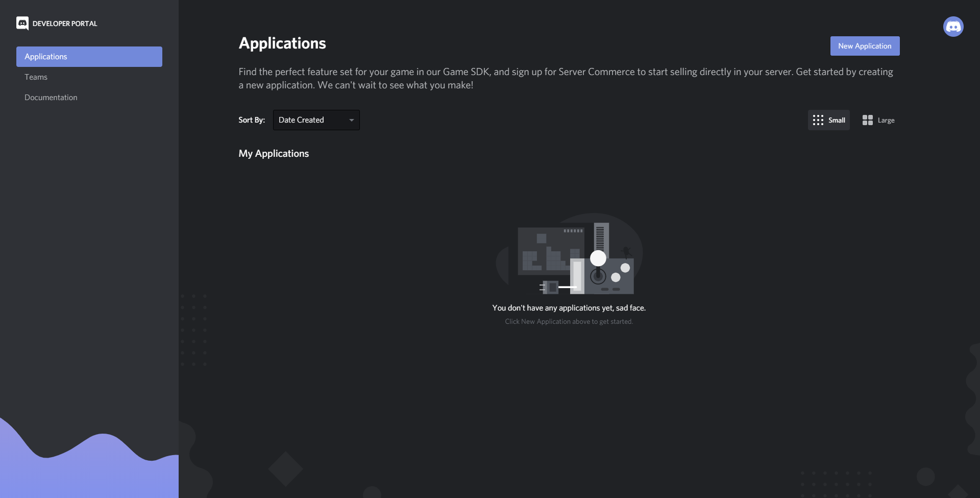Click the New Application button
The image size is (980, 498).
865,46
